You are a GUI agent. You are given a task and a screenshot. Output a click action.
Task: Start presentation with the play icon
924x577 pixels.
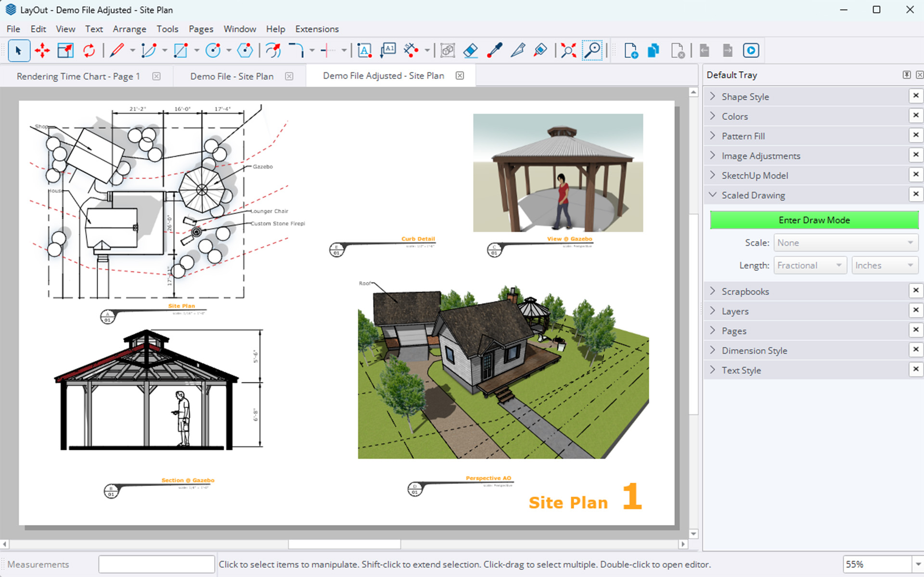tap(751, 51)
